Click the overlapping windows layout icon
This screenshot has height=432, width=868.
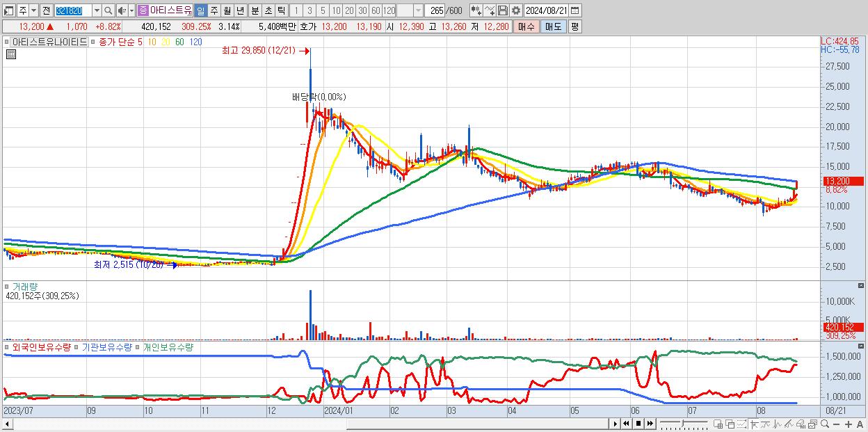[730, 424]
